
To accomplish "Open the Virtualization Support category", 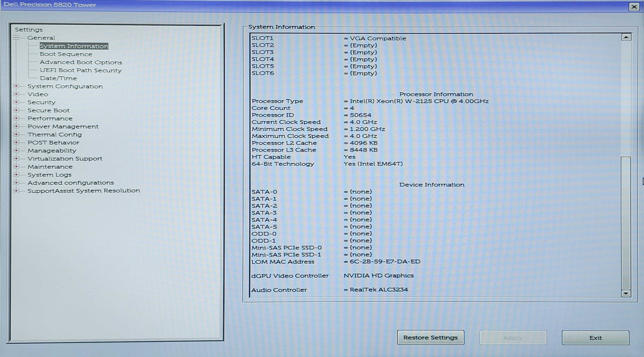I will 65,159.
